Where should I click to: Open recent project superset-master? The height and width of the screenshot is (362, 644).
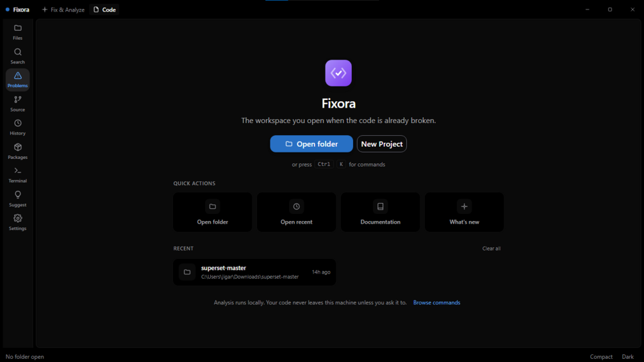pyautogui.click(x=254, y=272)
